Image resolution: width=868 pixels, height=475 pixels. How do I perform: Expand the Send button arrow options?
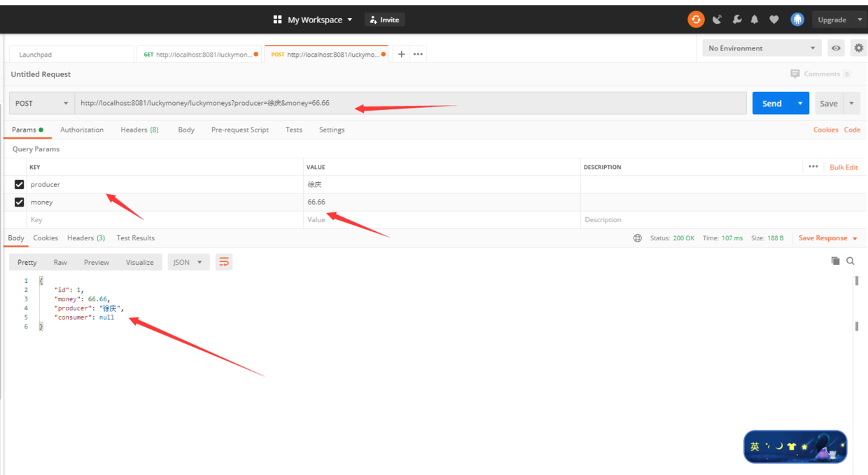[800, 103]
